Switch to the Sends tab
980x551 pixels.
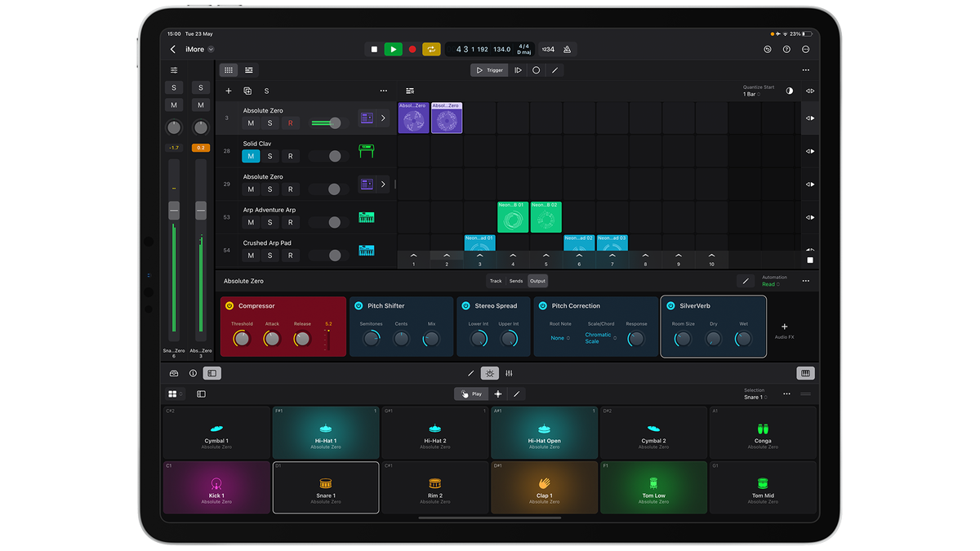(515, 281)
